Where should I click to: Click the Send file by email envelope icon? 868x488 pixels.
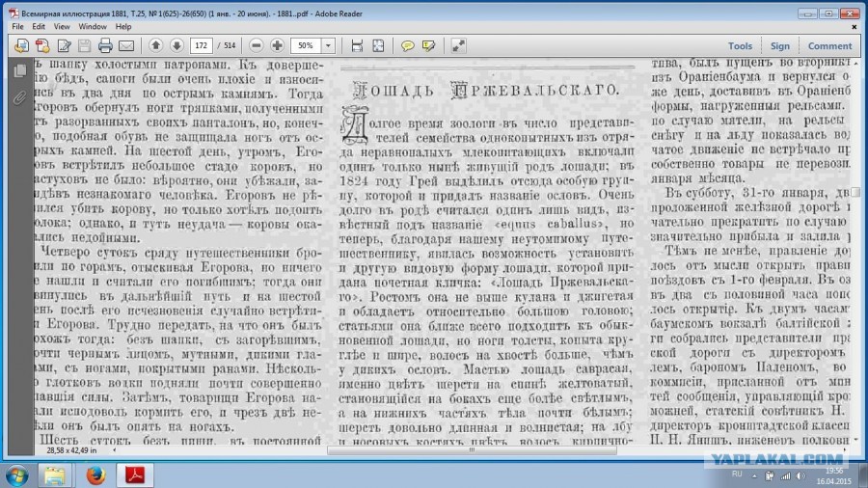(x=126, y=46)
